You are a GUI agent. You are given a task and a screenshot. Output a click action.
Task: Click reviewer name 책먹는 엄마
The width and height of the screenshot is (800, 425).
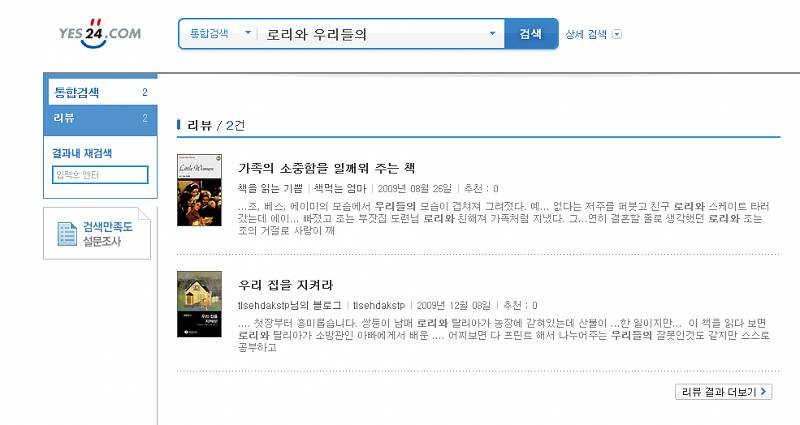pos(340,189)
